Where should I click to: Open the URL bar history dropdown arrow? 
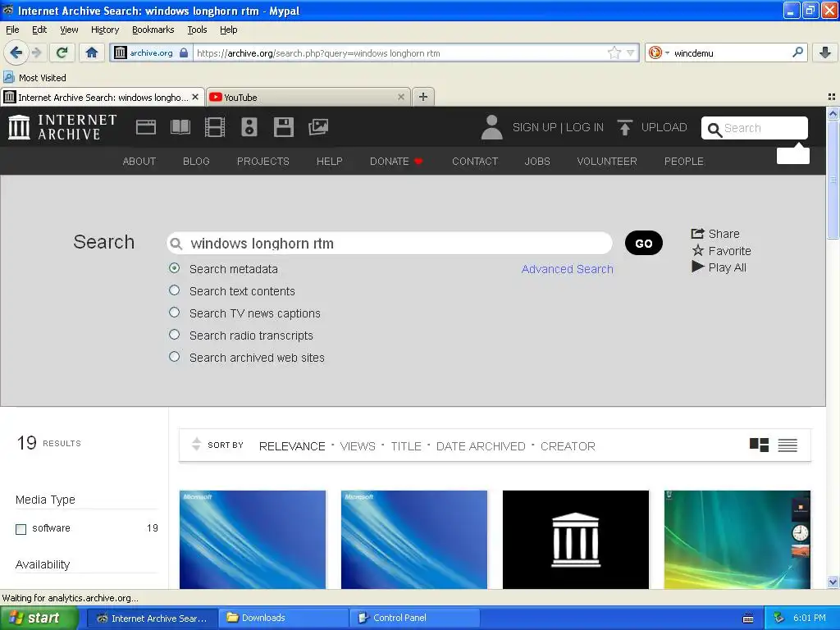[x=631, y=52]
